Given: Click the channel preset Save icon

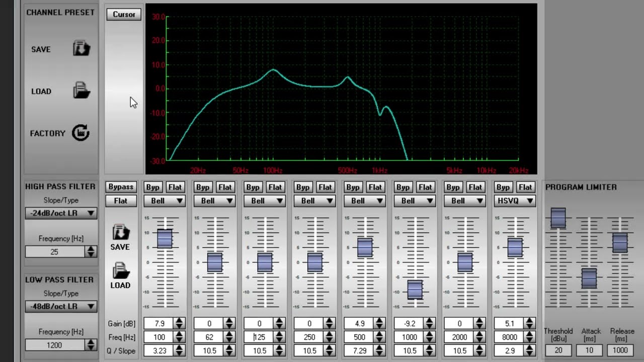Looking at the screenshot, I should click(81, 49).
